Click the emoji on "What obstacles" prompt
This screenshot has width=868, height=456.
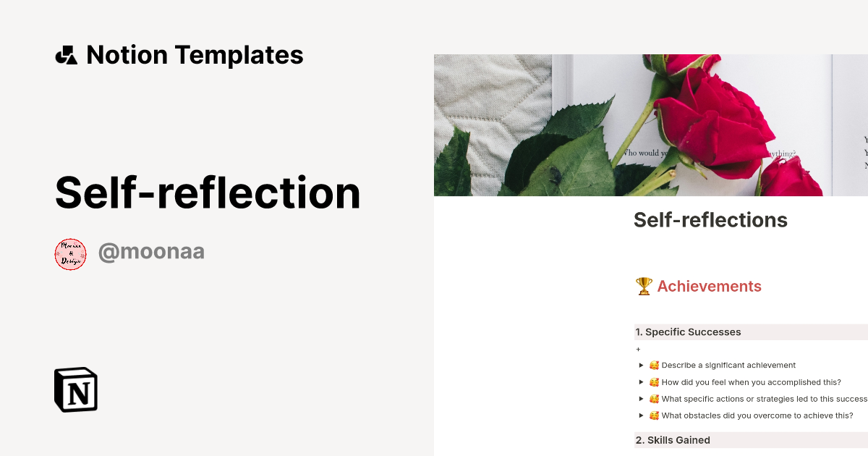click(654, 415)
